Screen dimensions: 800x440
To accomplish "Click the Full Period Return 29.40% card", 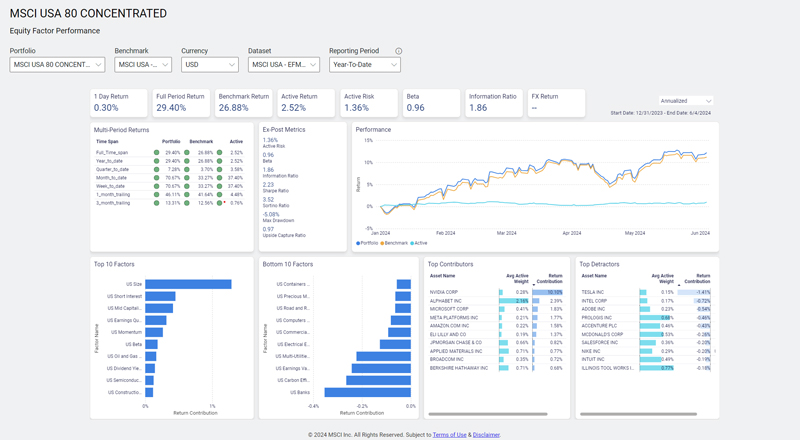I will [x=181, y=103].
